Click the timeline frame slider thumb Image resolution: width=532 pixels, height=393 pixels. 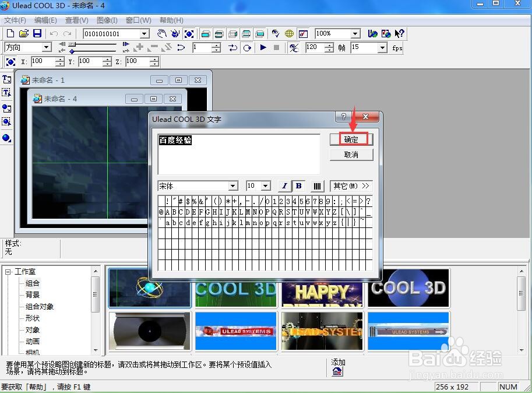[x=72, y=44]
